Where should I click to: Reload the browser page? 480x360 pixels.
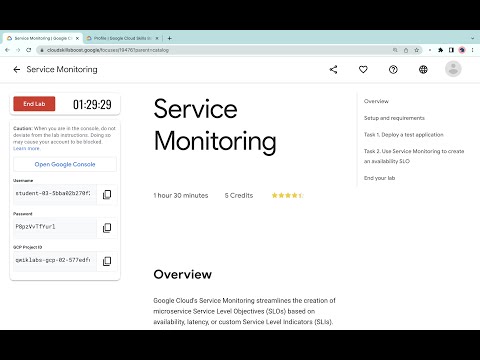coord(29,50)
